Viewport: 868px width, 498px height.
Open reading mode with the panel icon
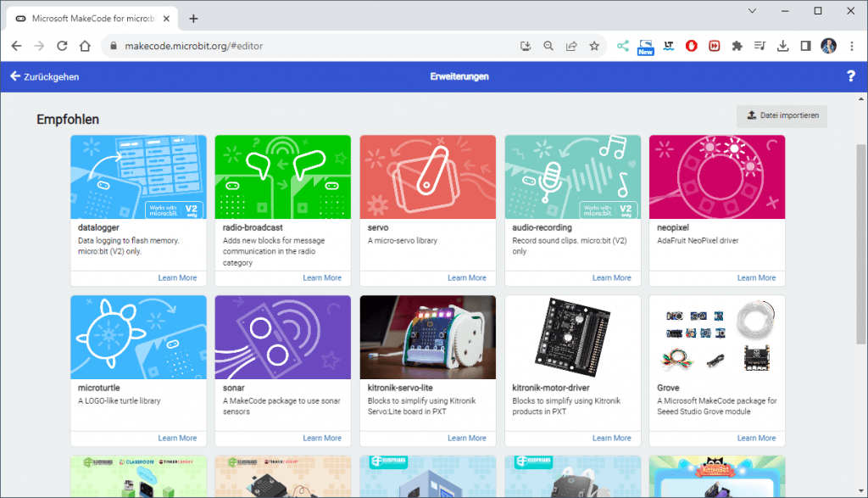[x=804, y=46]
